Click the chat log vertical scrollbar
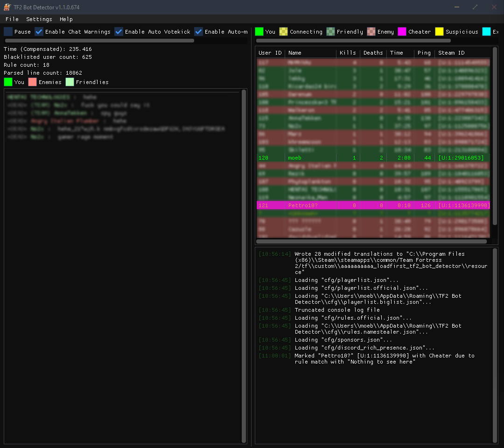Screen dimensions: 504x448 coord(244,266)
